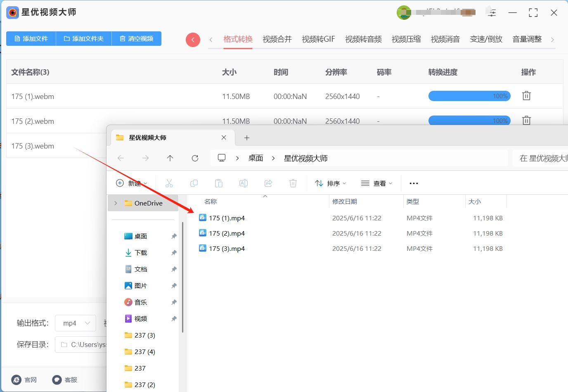Open the 新建 dropdown in Explorer
The image size is (568, 392).
(x=132, y=183)
